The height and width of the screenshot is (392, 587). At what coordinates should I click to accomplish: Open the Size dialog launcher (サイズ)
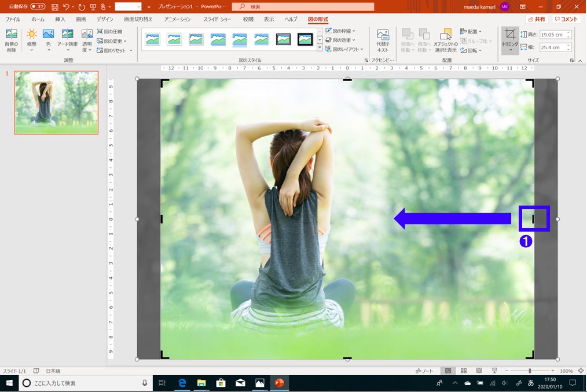572,60
